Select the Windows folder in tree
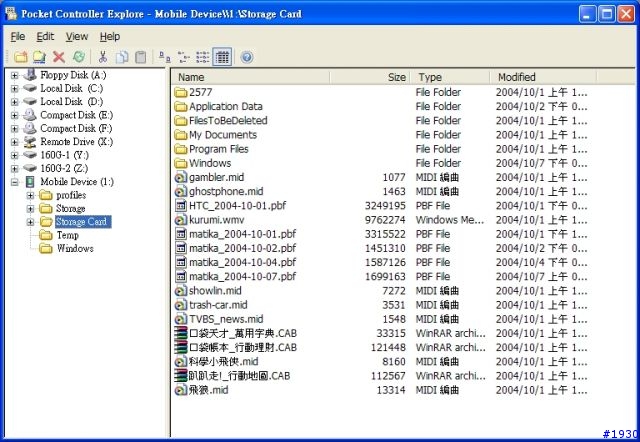Screen dimensions: 640x442 tap(75, 249)
